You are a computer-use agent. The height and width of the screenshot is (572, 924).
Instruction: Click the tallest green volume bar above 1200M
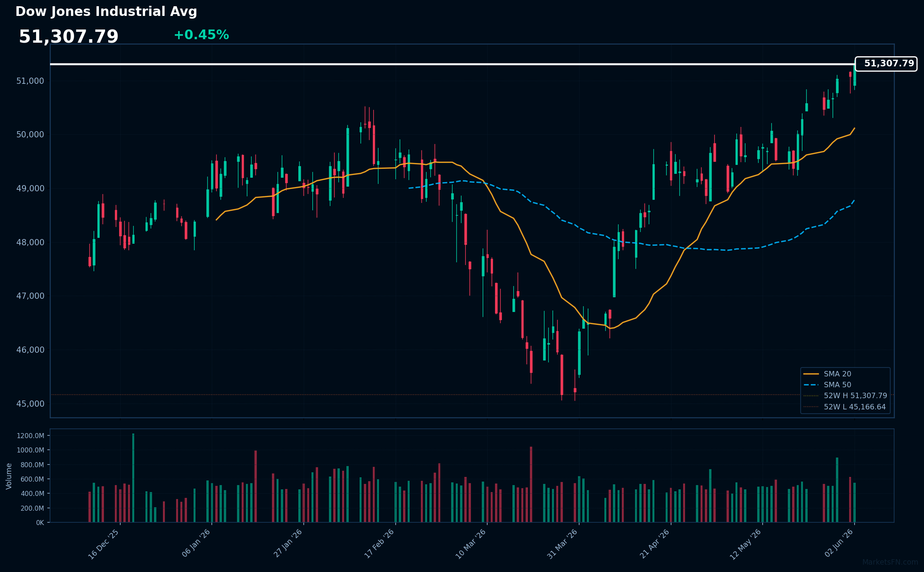pyautogui.click(x=133, y=478)
